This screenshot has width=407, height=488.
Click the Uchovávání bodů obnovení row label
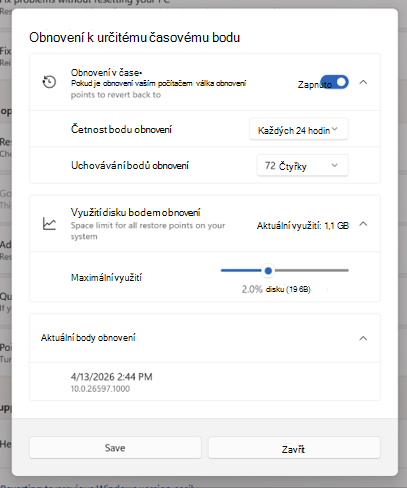[130, 165]
